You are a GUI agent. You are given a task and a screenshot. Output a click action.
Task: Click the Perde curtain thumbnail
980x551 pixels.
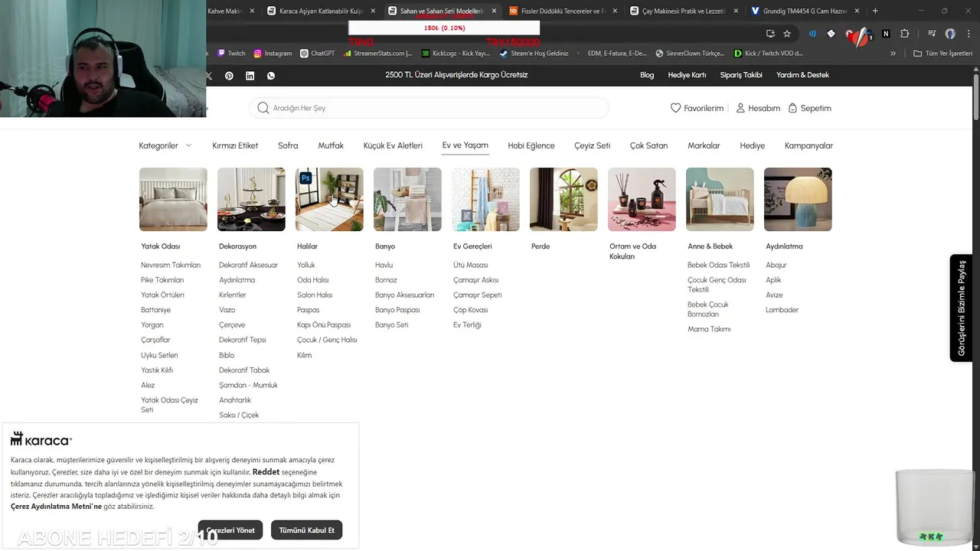563,199
